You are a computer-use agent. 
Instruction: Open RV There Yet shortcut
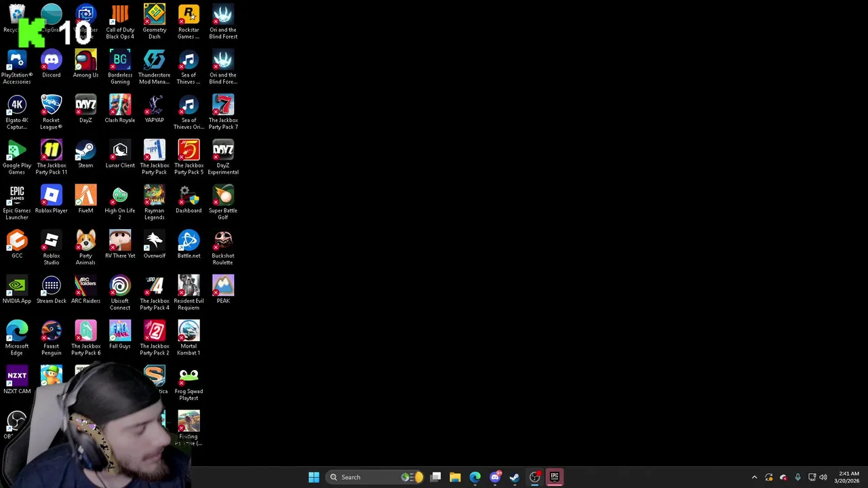(x=120, y=245)
